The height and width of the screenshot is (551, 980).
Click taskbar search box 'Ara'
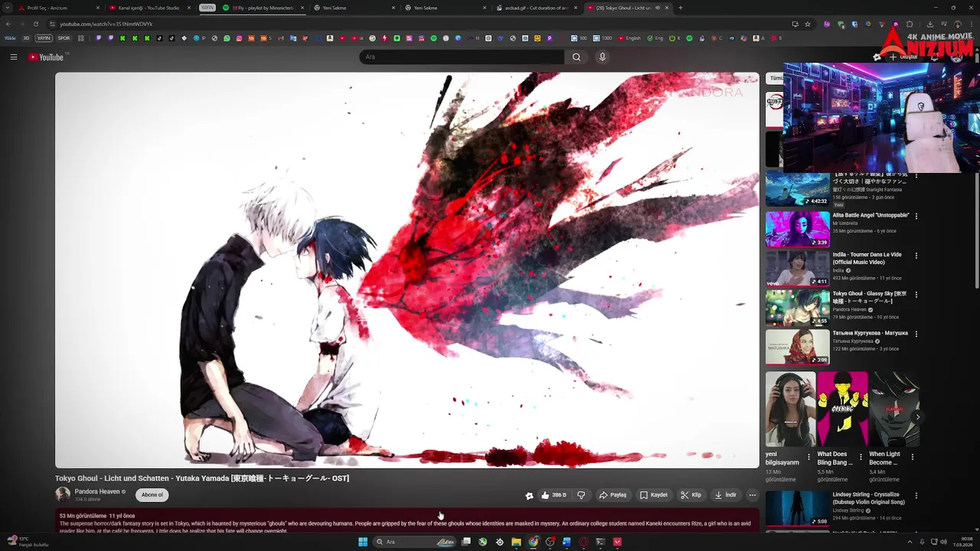point(414,542)
